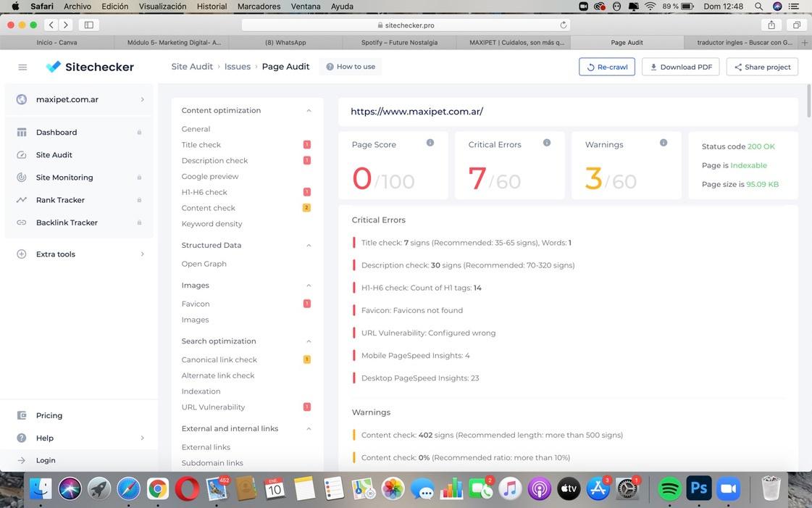Image resolution: width=812 pixels, height=508 pixels.
Task: Click the Pricing icon in the sidebar
Action: [21, 415]
